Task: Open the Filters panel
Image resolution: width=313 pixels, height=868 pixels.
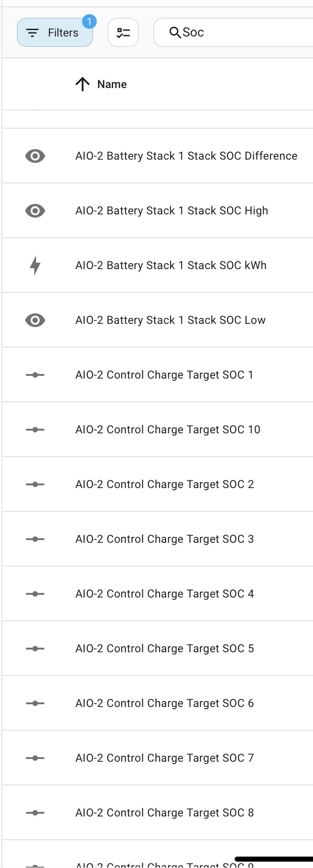Action: (55, 32)
